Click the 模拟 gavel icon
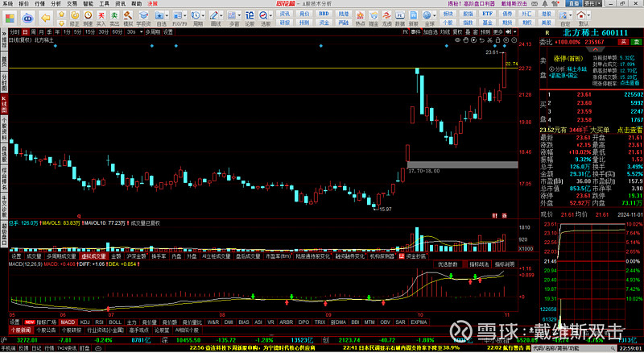This screenshot has height=353, width=644. [x=128, y=18]
